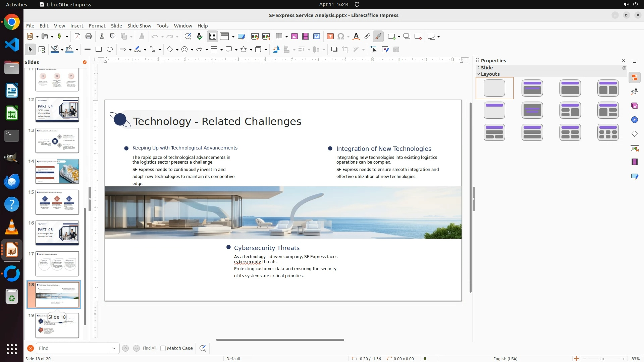
Task: Select the Ellipse drawing tool
Action: [x=110, y=50]
